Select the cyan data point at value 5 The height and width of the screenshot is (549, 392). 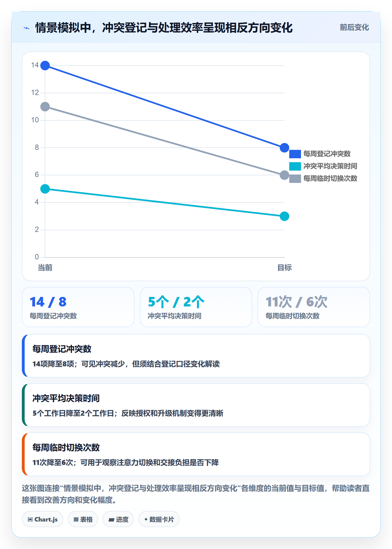(x=45, y=189)
